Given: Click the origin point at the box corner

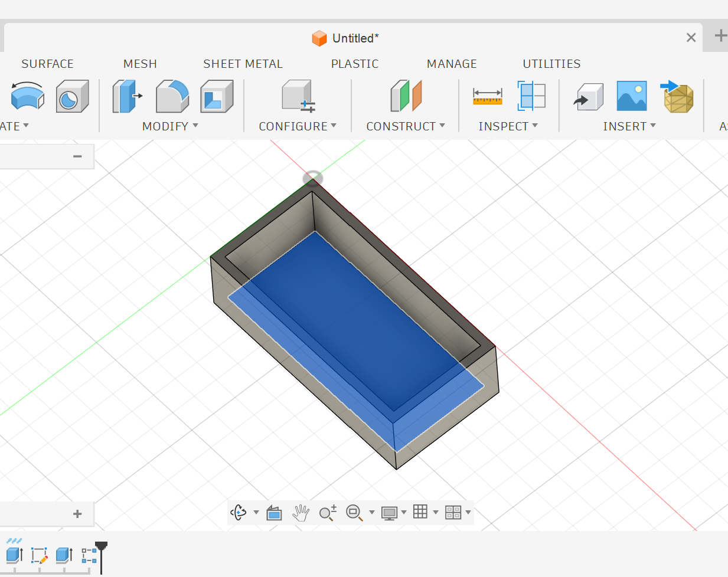Looking at the screenshot, I should click(x=312, y=178).
